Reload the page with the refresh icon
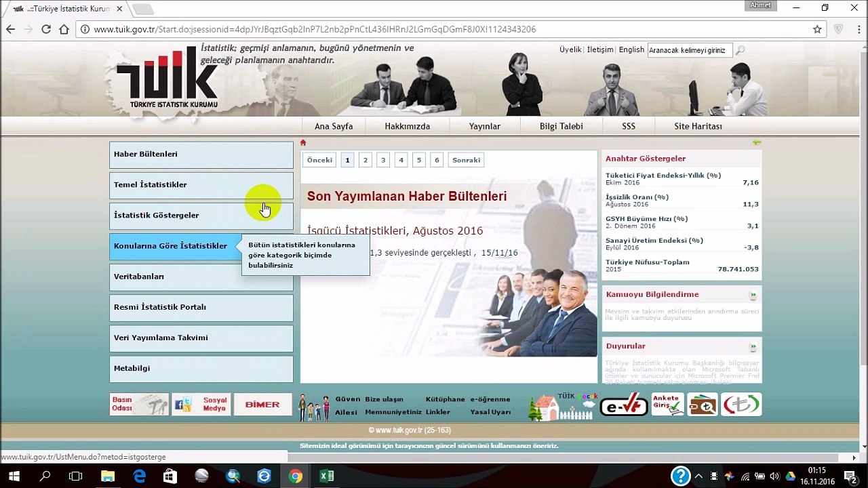868x488 pixels. point(46,29)
